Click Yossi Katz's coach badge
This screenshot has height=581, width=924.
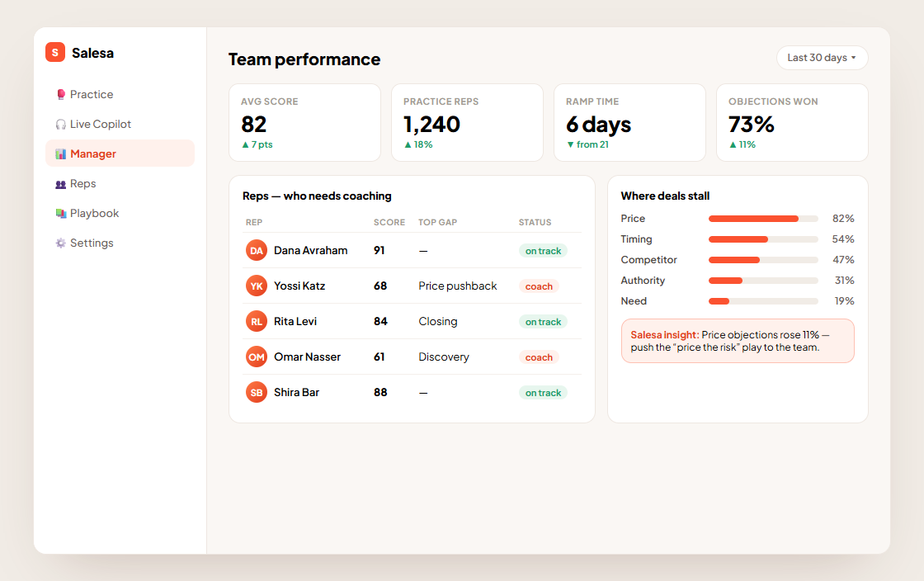(539, 286)
